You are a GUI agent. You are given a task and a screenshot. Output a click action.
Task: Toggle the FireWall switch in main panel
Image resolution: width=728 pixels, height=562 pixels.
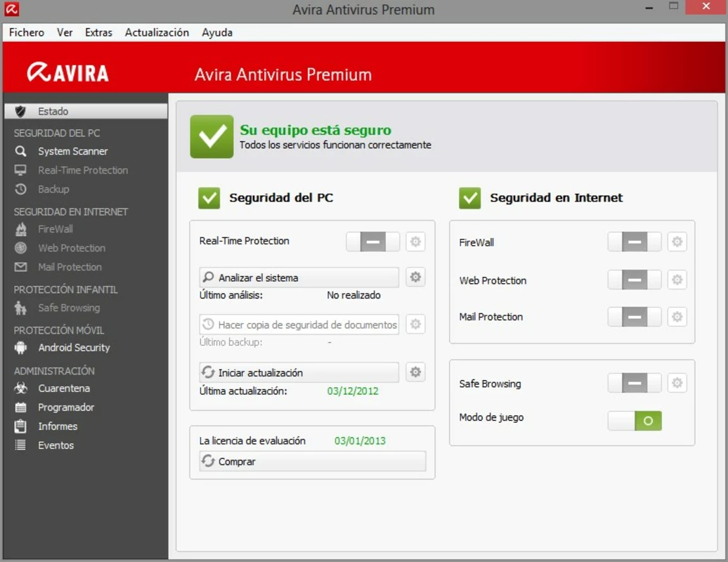pos(635,242)
